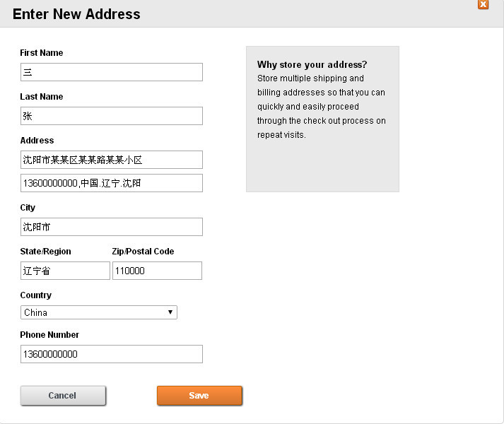The width and height of the screenshot is (504, 424).
Task: Click the Phone Number label
Action: (x=49, y=335)
